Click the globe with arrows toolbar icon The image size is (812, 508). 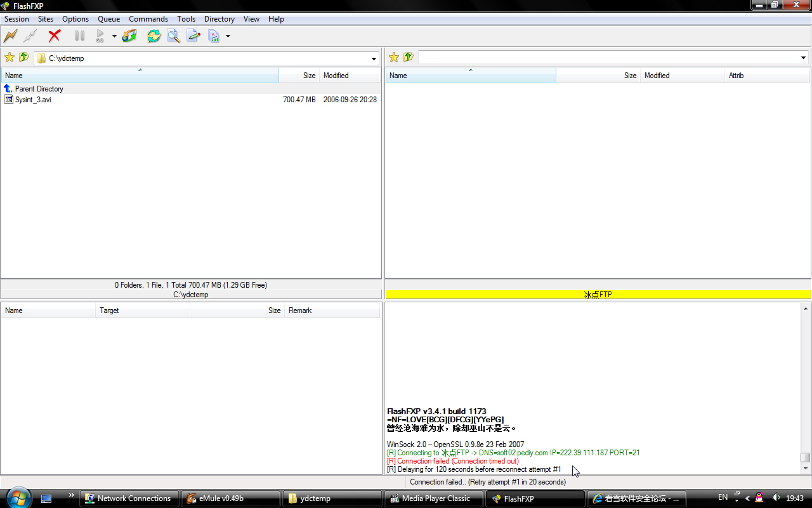129,36
